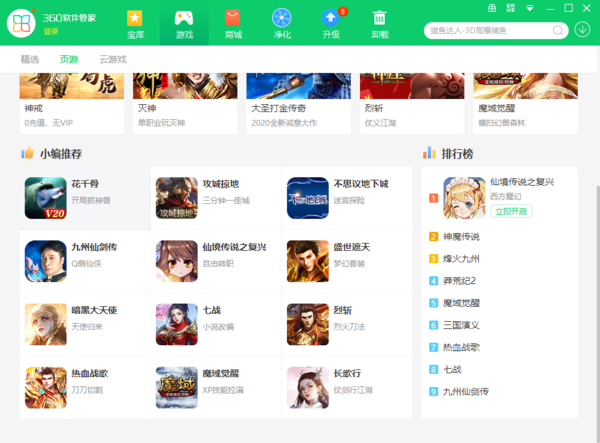Select the 游戏 gamepad icon

(184, 18)
